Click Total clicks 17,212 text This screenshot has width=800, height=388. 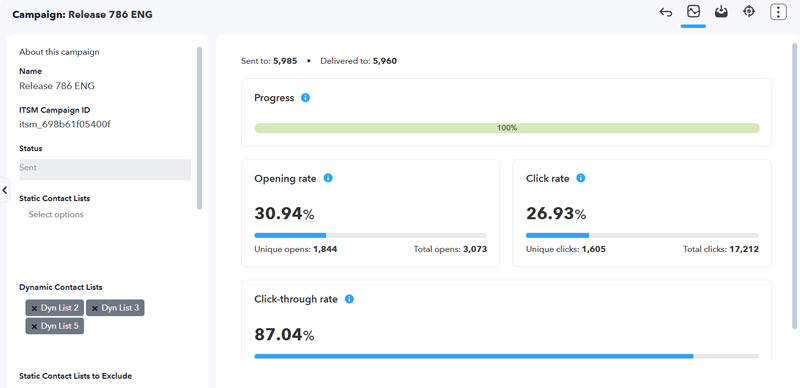click(x=721, y=250)
